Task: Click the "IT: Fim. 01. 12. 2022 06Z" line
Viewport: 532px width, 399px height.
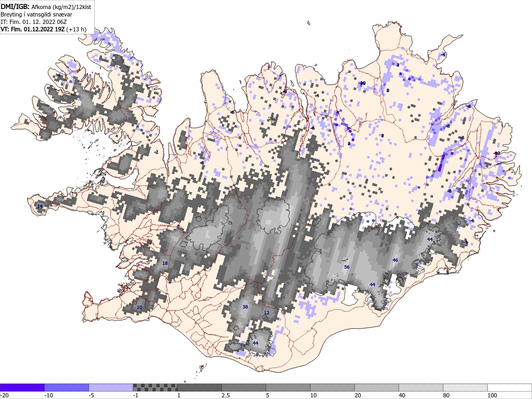Action: pos(34,22)
